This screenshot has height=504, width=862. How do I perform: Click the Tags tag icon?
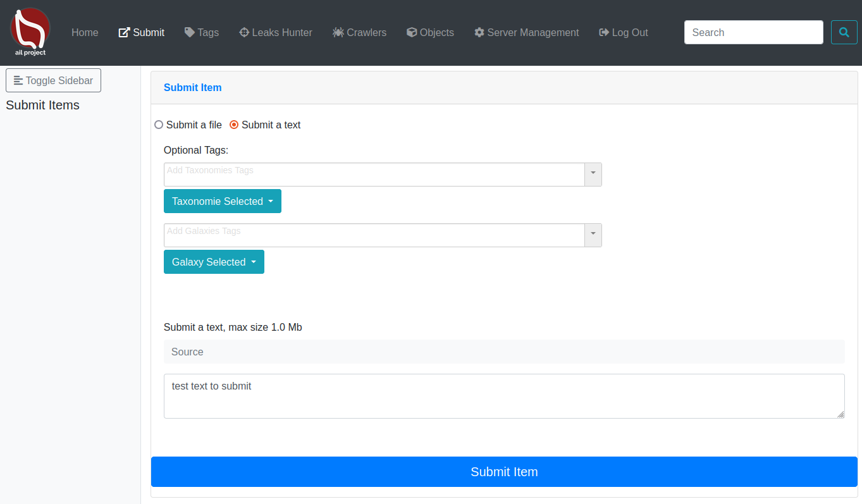pos(190,32)
